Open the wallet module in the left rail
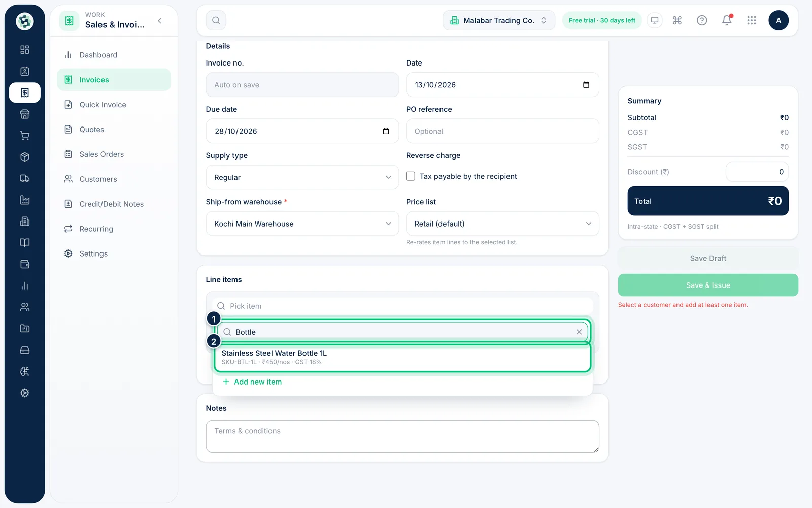The height and width of the screenshot is (508, 812). [x=24, y=264]
